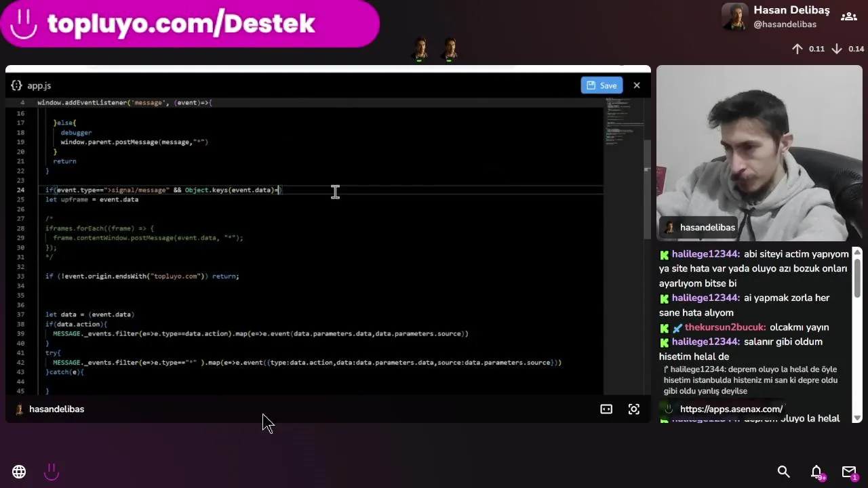This screenshot has width=868, height=488.
Task: Click chat message 'olcakmı yayın'
Action: click(x=799, y=327)
